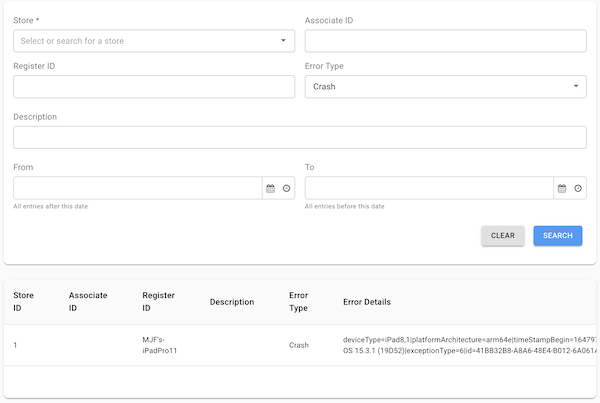This screenshot has height=403, width=600.
Task: Open the From time clock picker
Action: click(x=287, y=188)
